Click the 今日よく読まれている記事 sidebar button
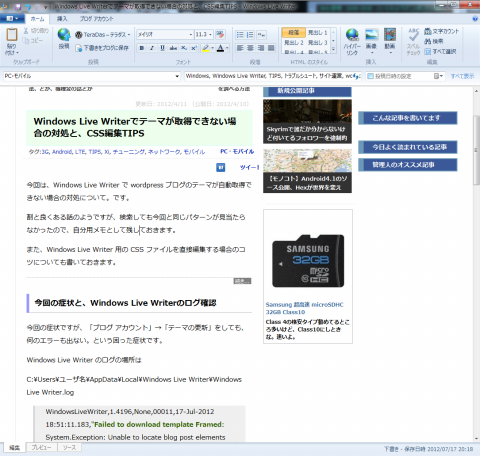 pos(408,147)
